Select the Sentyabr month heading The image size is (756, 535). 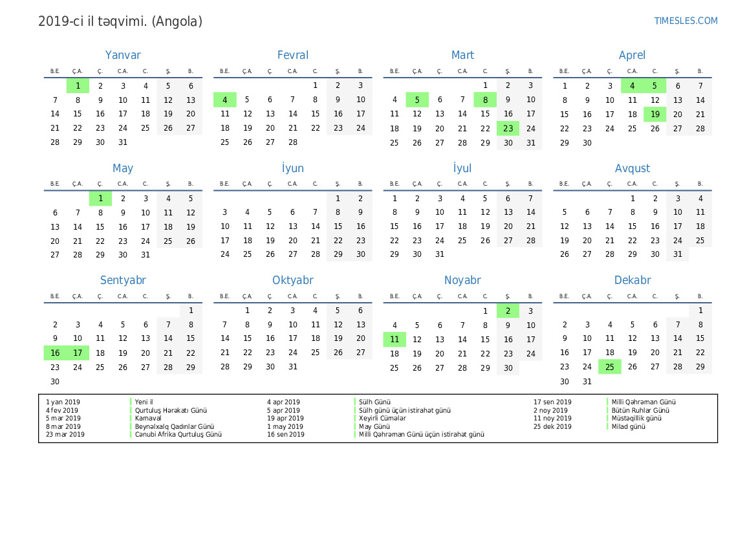123,280
